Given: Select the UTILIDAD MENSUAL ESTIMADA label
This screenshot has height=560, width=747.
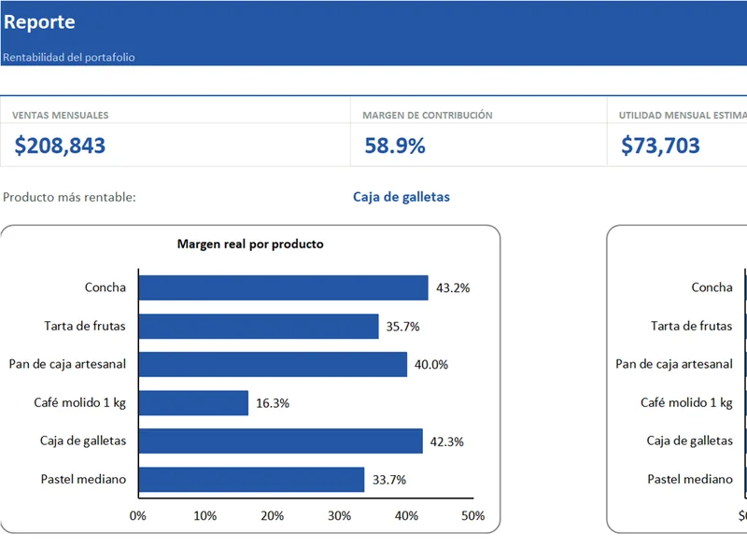Looking at the screenshot, I should click(683, 115).
